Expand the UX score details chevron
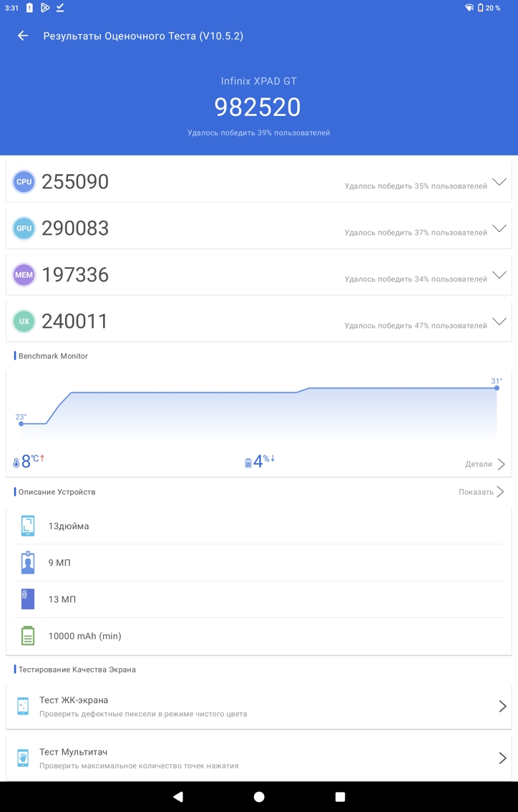 499,321
